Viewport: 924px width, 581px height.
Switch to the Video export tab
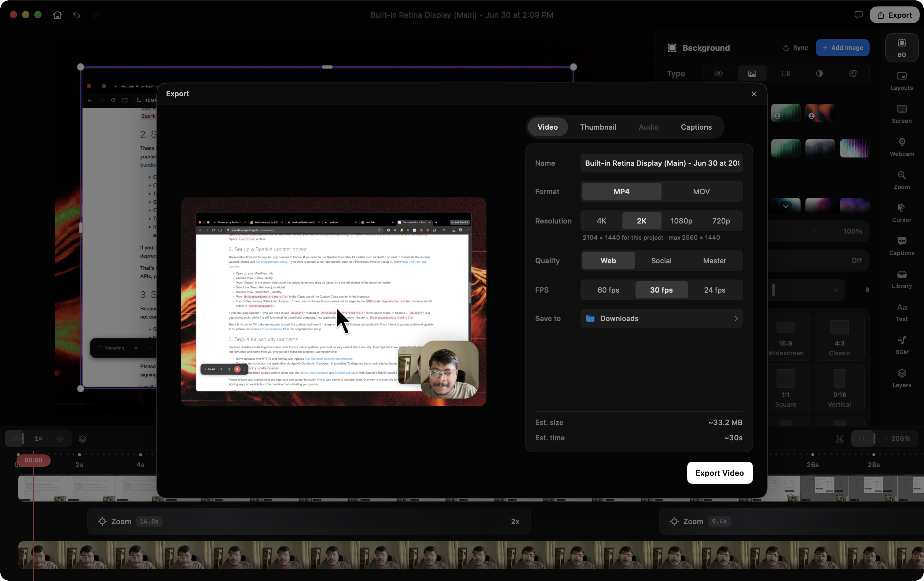(547, 127)
